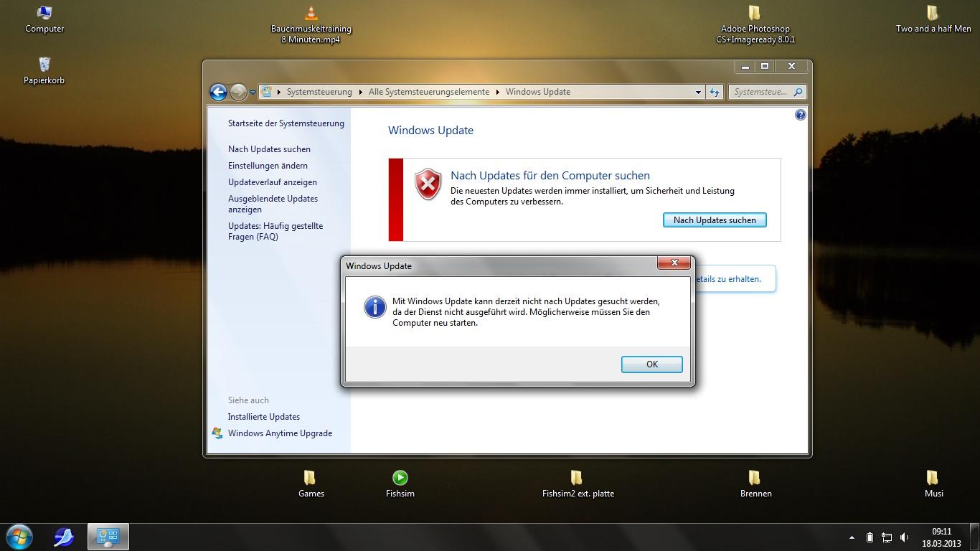Click Alle Systemsteuerungselemente breadcrumb
The height and width of the screenshot is (551, 980).
429,92
